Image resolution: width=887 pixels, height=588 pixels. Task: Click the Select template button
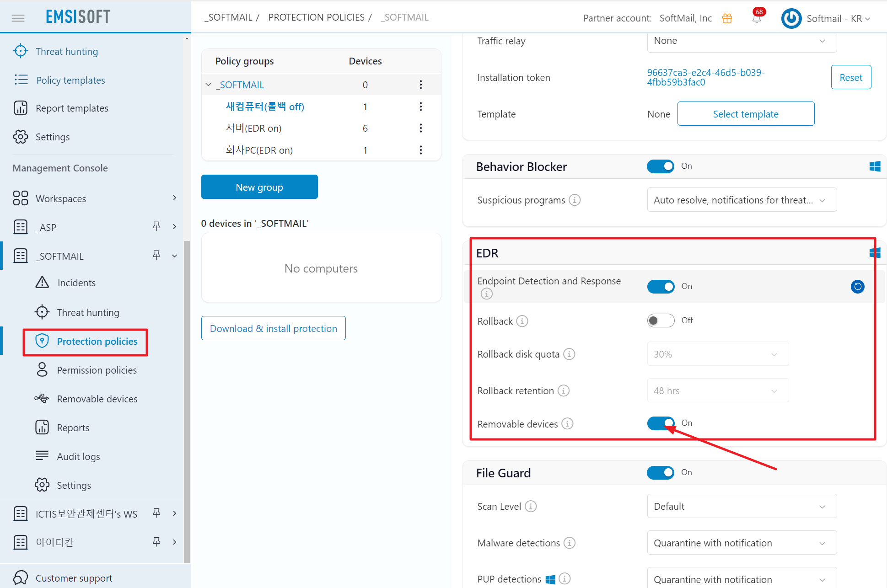coord(745,114)
